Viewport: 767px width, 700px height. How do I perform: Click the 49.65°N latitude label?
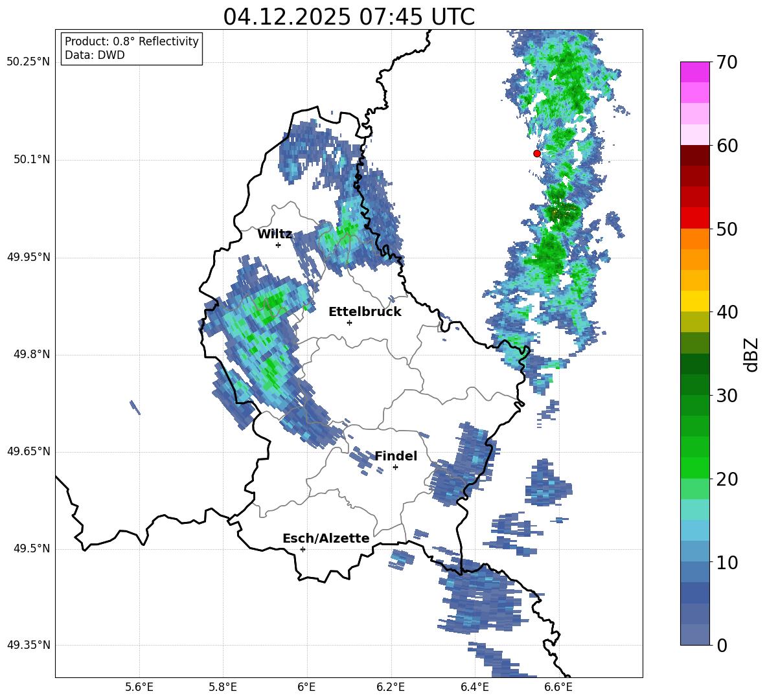click(x=28, y=451)
